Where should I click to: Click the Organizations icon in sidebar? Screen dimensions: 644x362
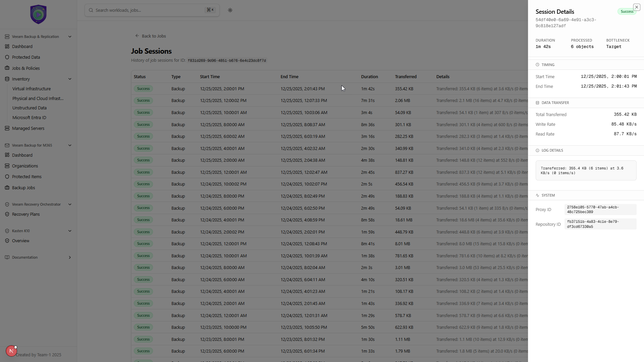(x=7, y=166)
